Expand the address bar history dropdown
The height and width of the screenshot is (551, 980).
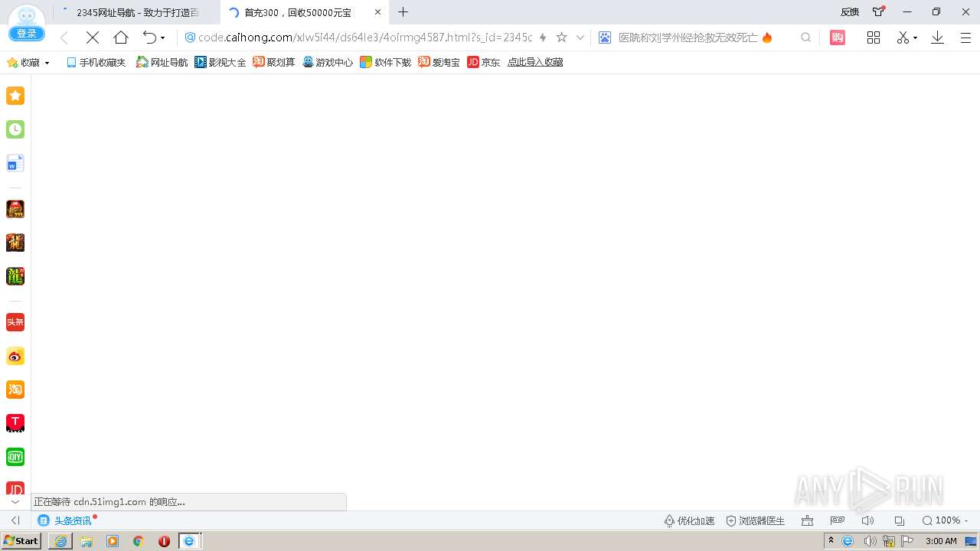pos(580,37)
